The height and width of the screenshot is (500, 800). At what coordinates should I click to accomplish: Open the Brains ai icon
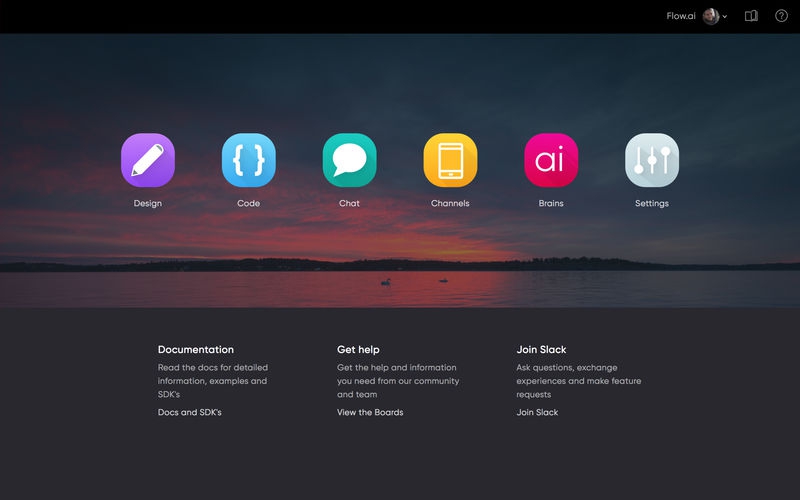[551, 160]
